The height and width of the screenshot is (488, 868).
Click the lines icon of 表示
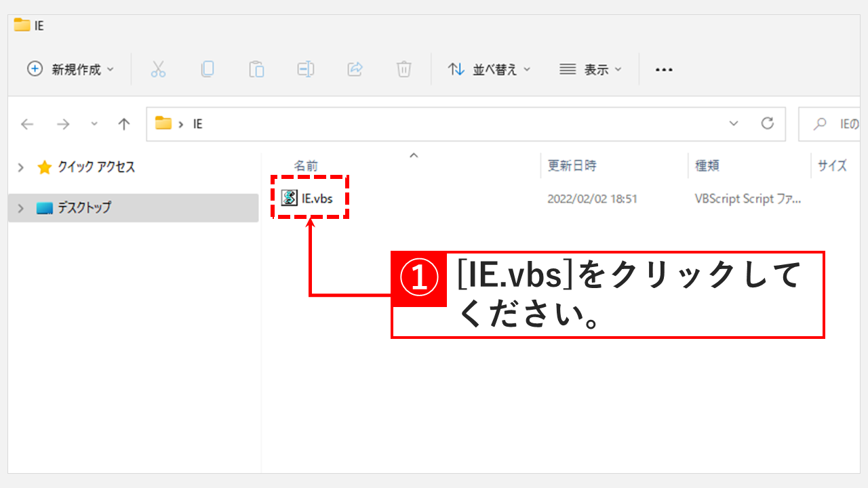[568, 69]
